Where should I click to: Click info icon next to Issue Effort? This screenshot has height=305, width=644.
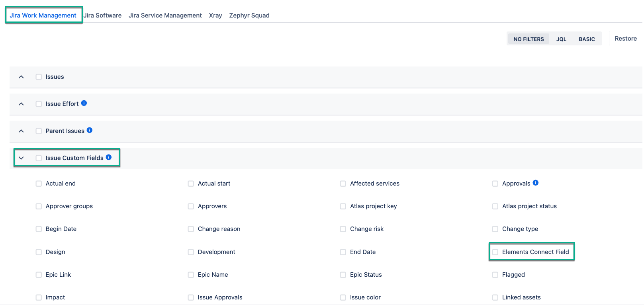[84, 103]
